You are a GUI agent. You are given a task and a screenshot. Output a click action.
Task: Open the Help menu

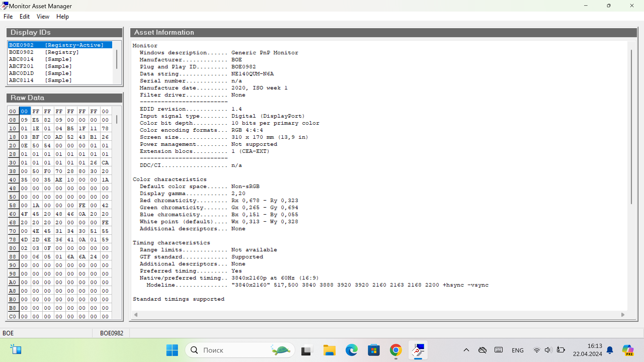62,16
